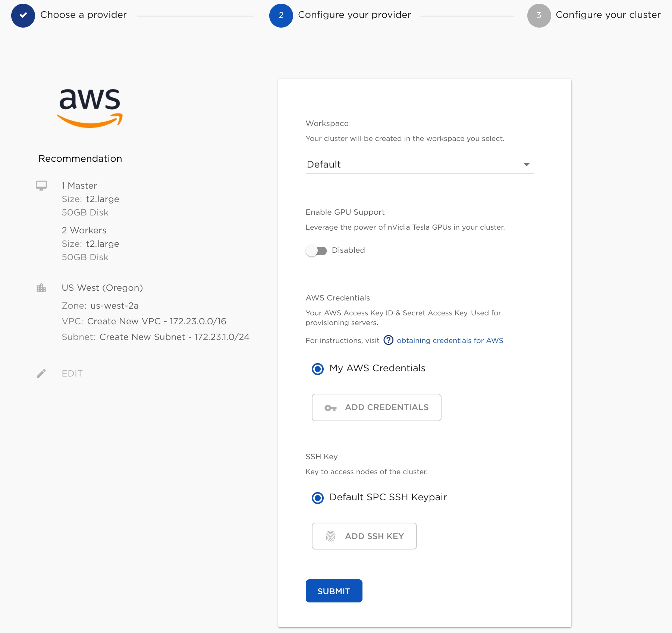The height and width of the screenshot is (633, 672).
Task: Enable the GPU Support toggle
Action: point(316,251)
